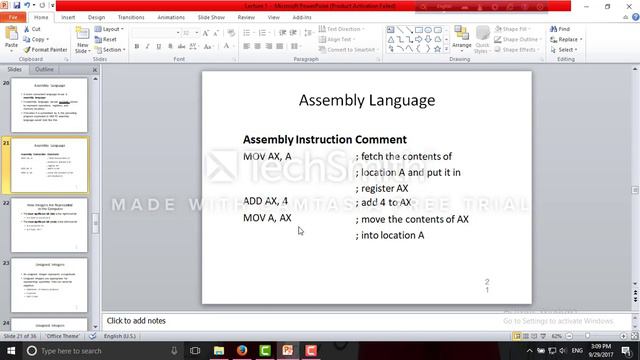Fit slide to current window
The height and width of the screenshot is (360, 640).
pos(634,336)
